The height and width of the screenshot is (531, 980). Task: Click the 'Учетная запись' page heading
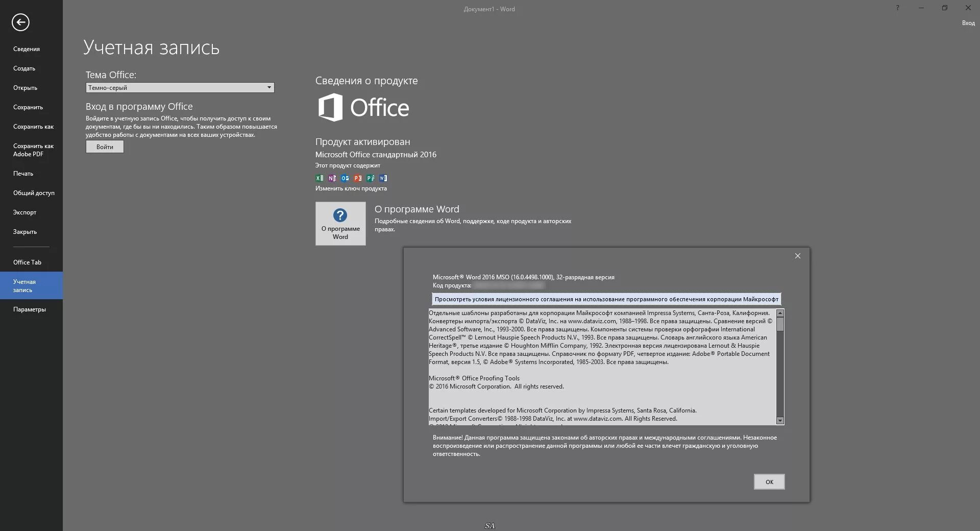coord(152,47)
